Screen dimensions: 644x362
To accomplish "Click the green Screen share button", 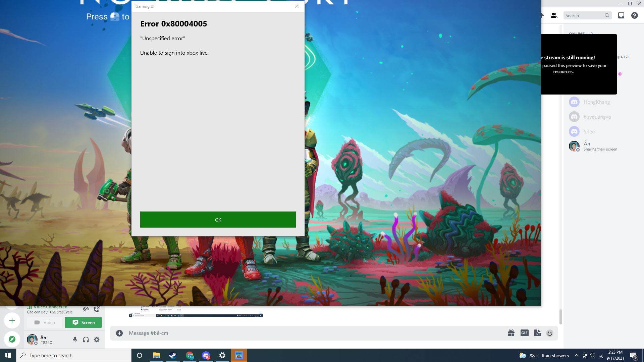I will (x=83, y=322).
